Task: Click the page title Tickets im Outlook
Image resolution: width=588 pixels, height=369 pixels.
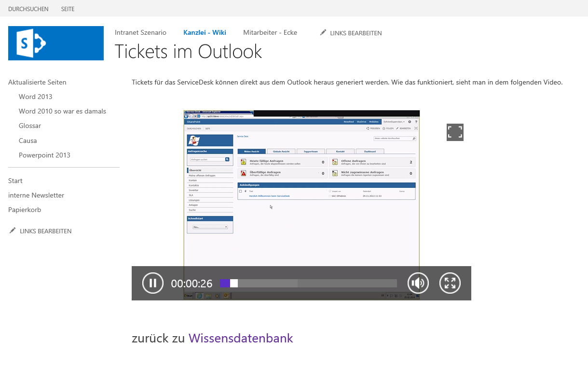Action: [189, 51]
